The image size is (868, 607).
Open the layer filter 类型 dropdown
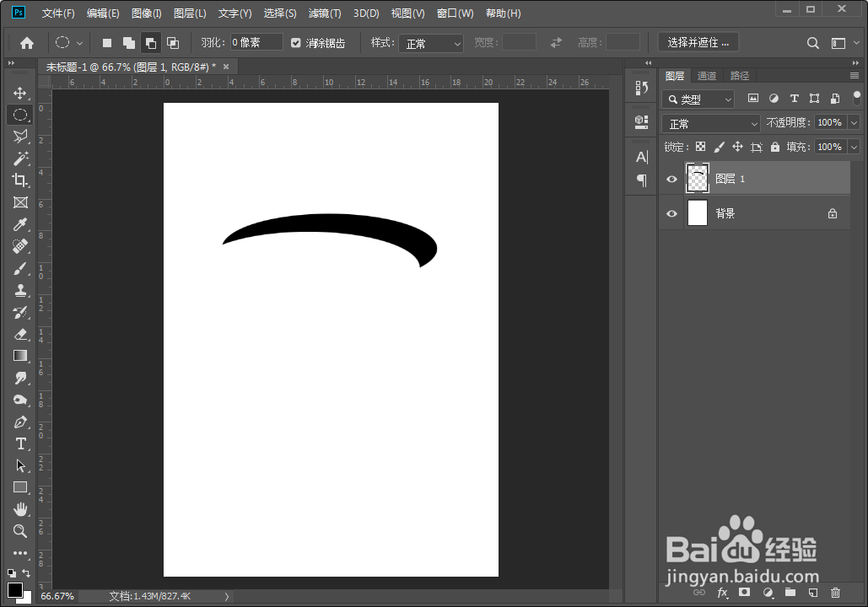[x=698, y=99]
